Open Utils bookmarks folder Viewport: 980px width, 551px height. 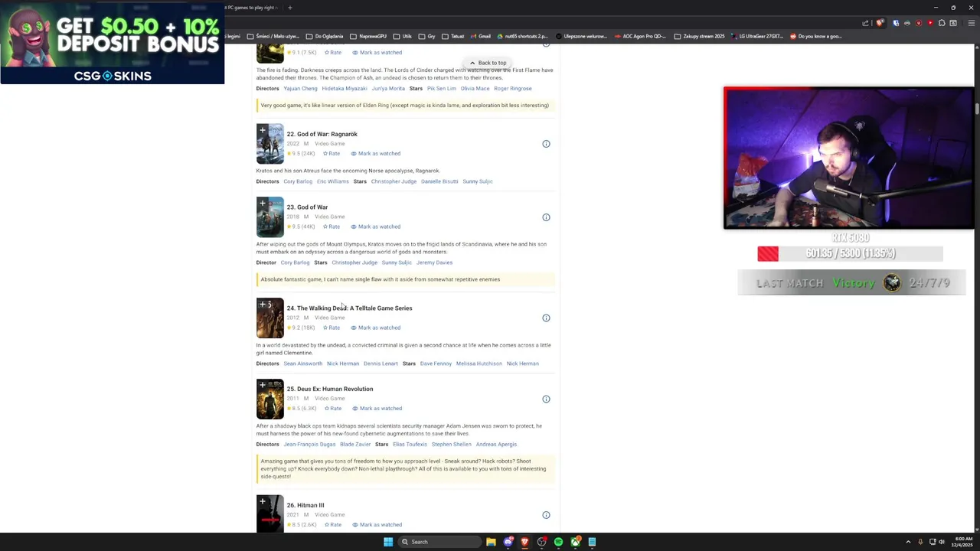pyautogui.click(x=403, y=36)
